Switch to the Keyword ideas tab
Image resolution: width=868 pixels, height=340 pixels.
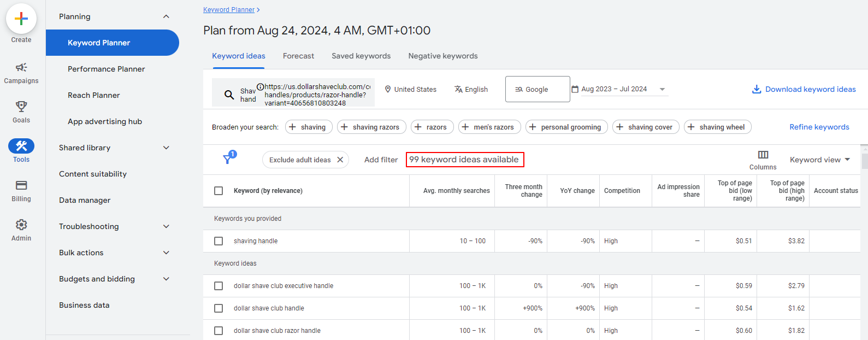[x=239, y=56]
